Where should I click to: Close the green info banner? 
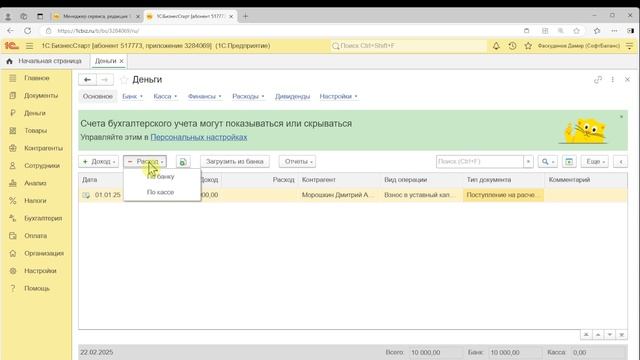pos(621,117)
